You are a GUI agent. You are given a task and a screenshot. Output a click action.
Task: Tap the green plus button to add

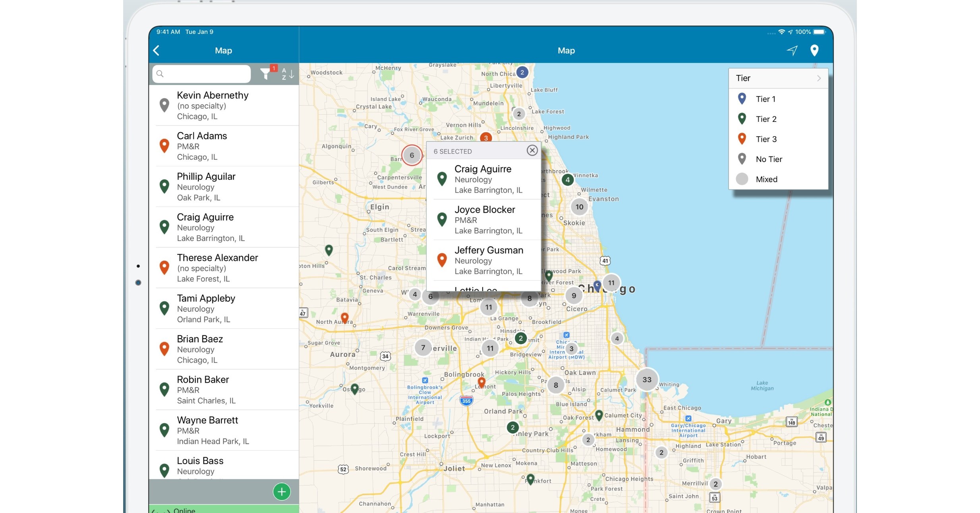tap(281, 491)
